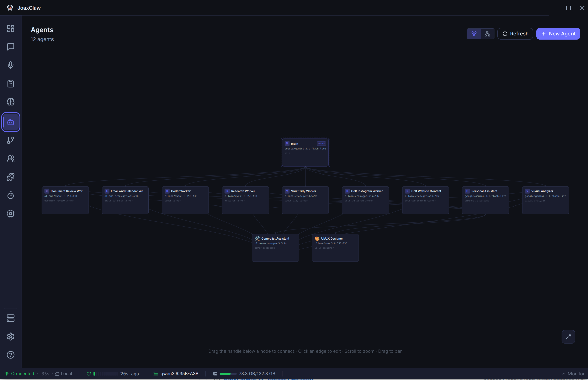Select the Visual Analyzer node
The height and width of the screenshot is (380, 588).
pyautogui.click(x=546, y=200)
